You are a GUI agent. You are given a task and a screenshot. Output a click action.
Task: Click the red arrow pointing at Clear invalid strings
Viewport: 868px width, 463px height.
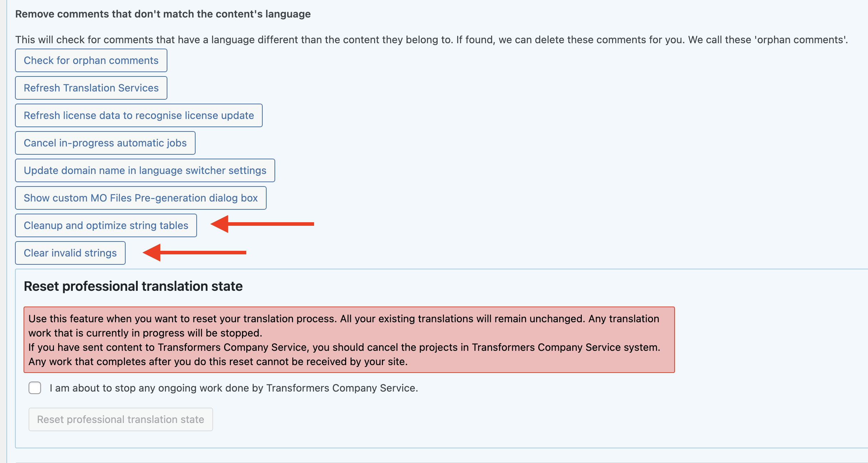click(x=195, y=253)
